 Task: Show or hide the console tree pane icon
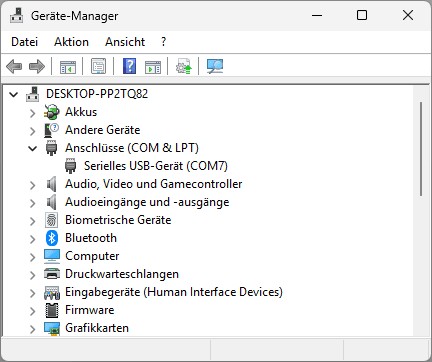point(68,67)
